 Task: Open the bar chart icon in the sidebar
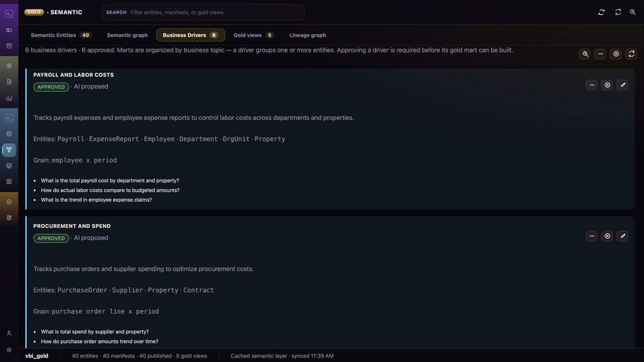(9, 98)
